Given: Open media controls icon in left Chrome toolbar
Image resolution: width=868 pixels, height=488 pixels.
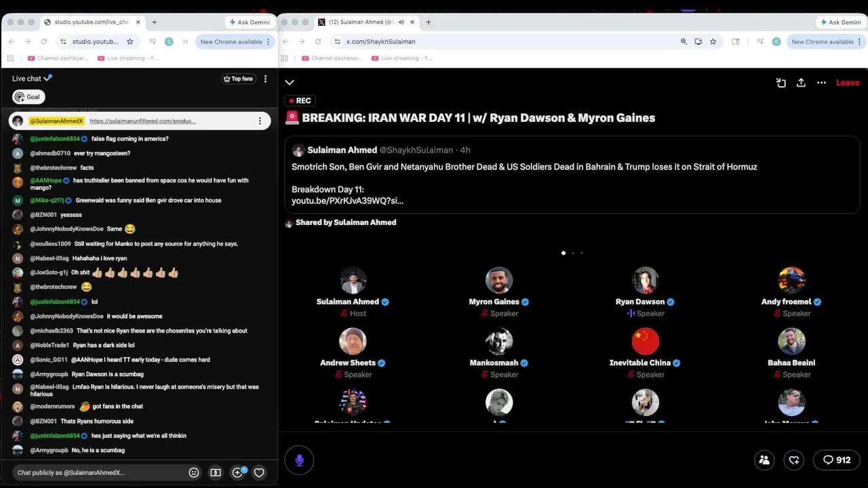Looking at the screenshot, I should point(153,41).
